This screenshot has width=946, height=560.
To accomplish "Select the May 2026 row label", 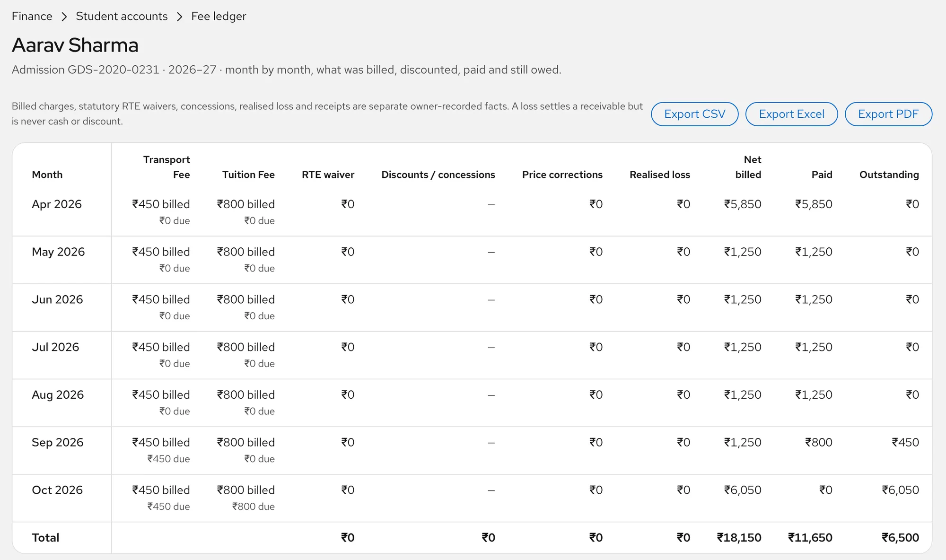I will coord(58,252).
